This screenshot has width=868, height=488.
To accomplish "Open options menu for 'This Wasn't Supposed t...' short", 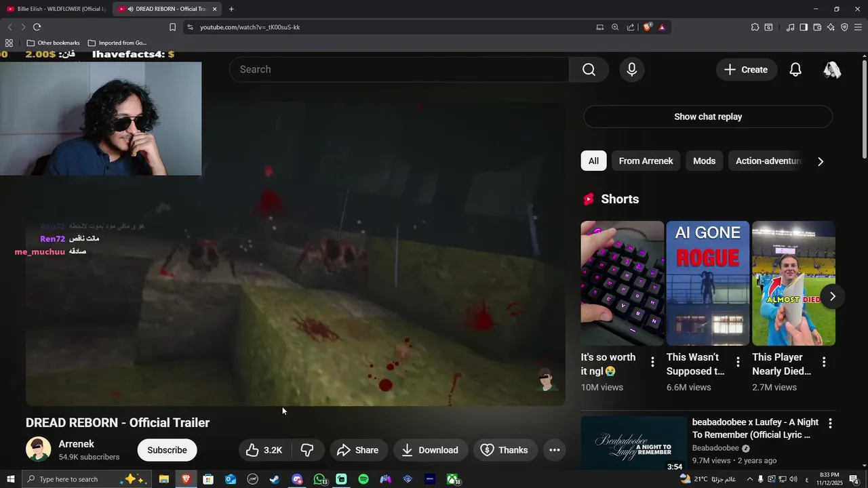I will (x=738, y=363).
